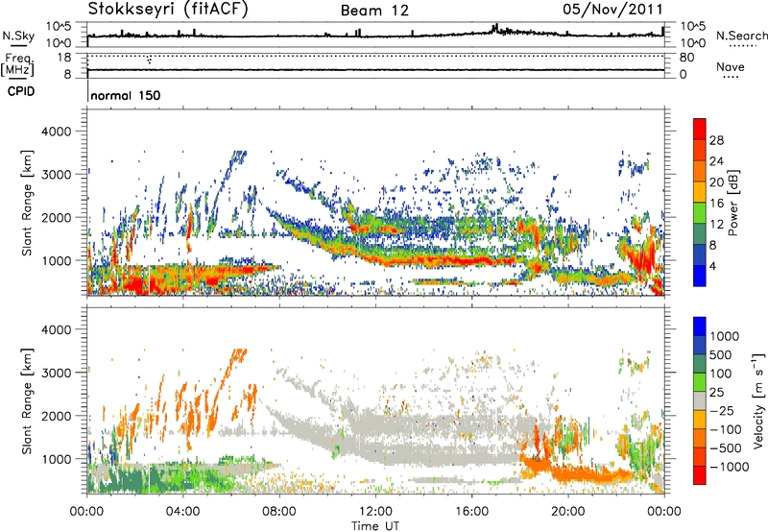Click the "08:00" time tick label
768x532 pixels.
click(278, 512)
